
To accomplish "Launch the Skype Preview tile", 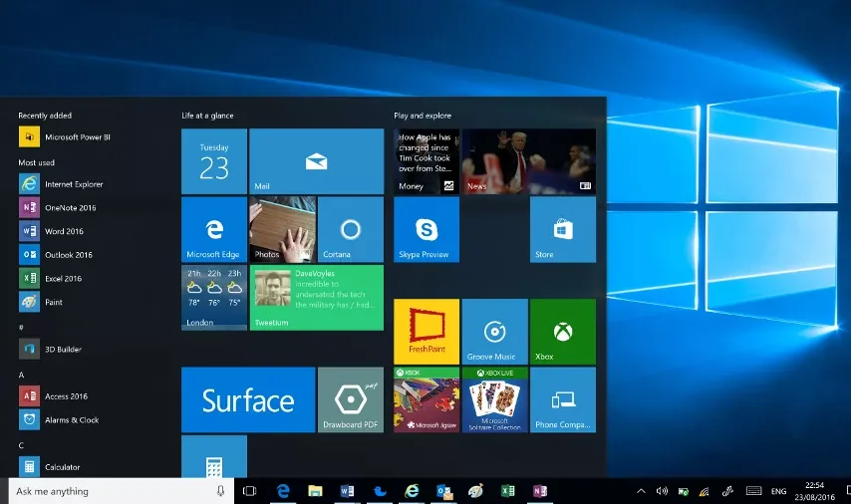I will (426, 229).
